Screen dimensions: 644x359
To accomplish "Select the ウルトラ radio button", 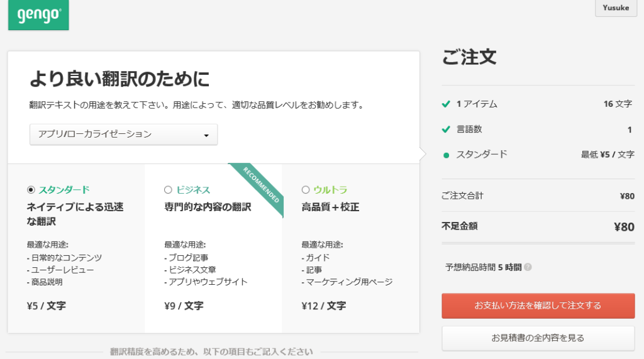I will click(306, 190).
